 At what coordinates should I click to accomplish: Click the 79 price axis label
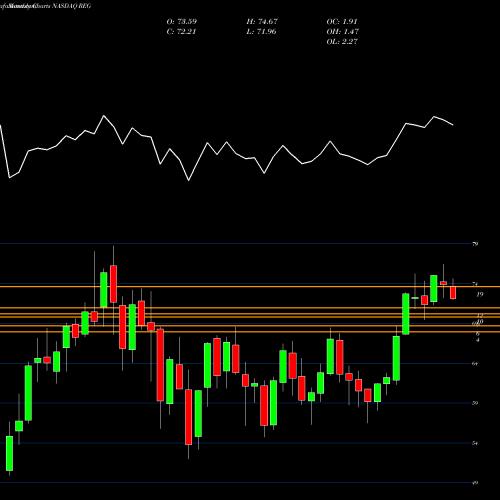[475, 244]
